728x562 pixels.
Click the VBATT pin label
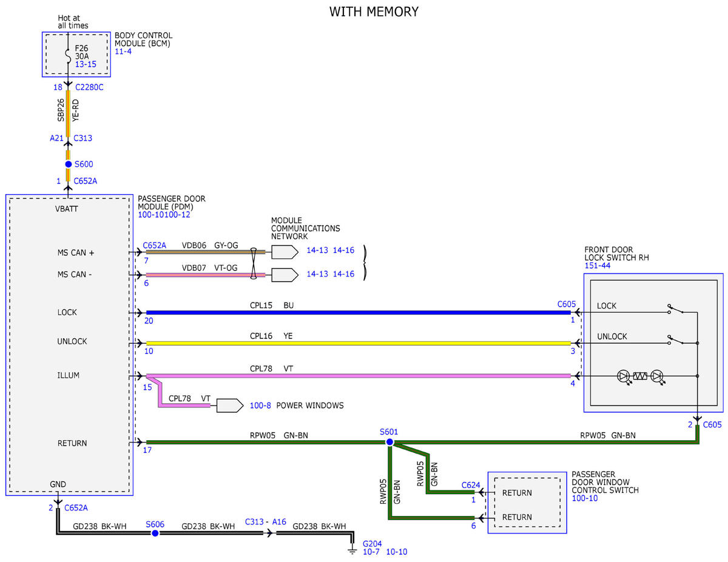[66, 209]
